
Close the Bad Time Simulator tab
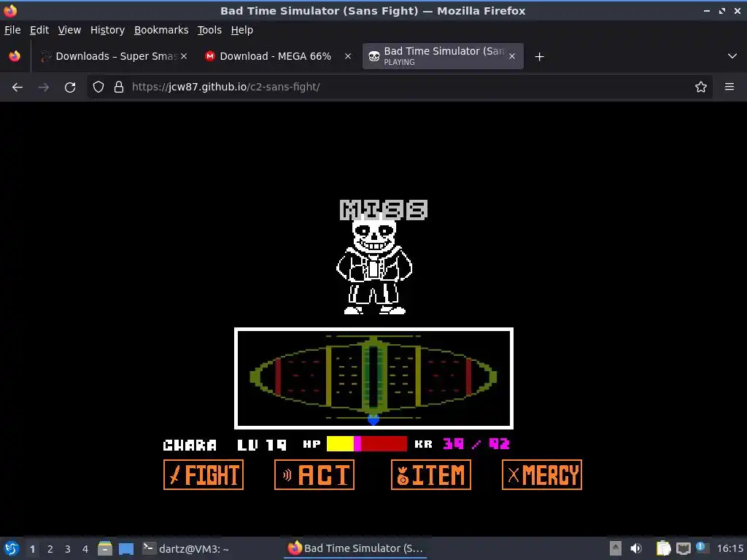pyautogui.click(x=511, y=56)
